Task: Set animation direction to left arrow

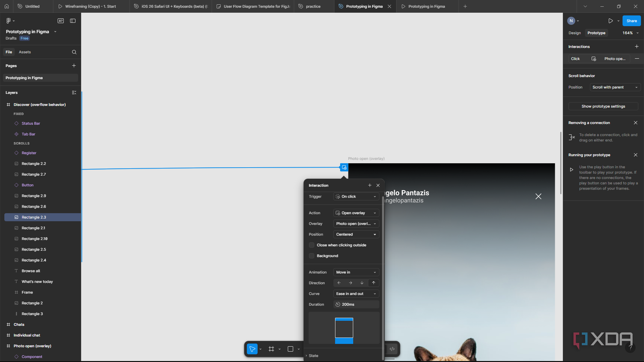Action: click(339, 283)
